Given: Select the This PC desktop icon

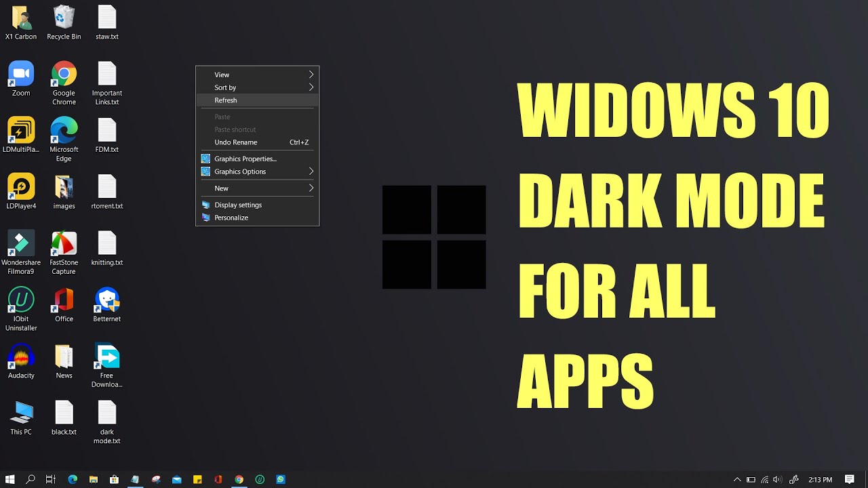Looking at the screenshot, I should pos(21,418).
